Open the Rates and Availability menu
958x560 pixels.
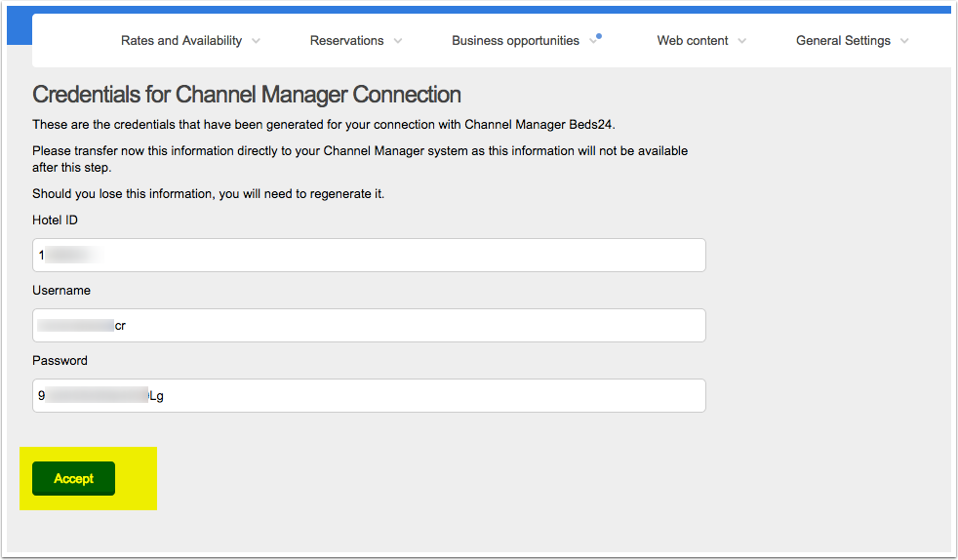pos(181,41)
